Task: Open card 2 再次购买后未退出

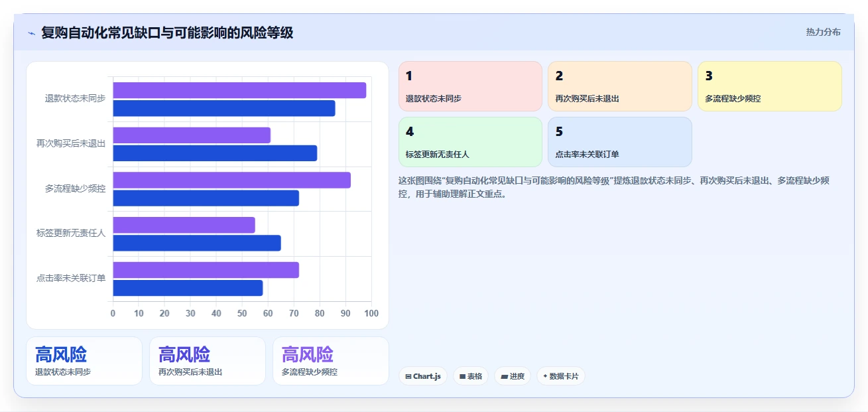Action: tap(620, 86)
